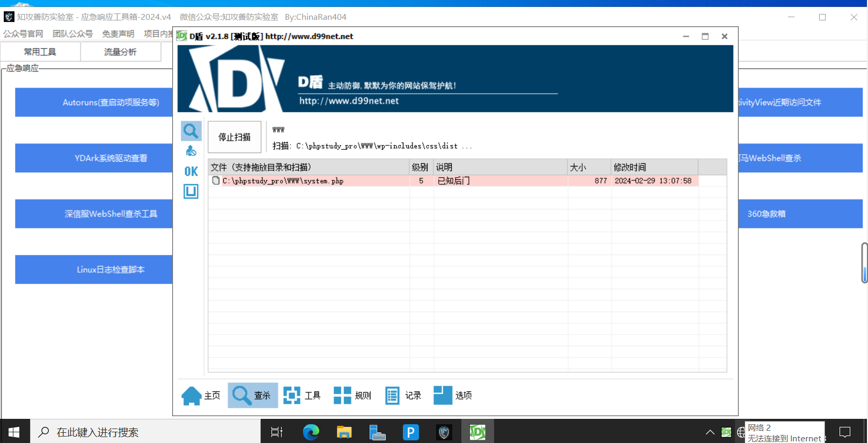Show hidden tray icons with the chevron
This screenshot has width=868, height=443.
click(710, 432)
